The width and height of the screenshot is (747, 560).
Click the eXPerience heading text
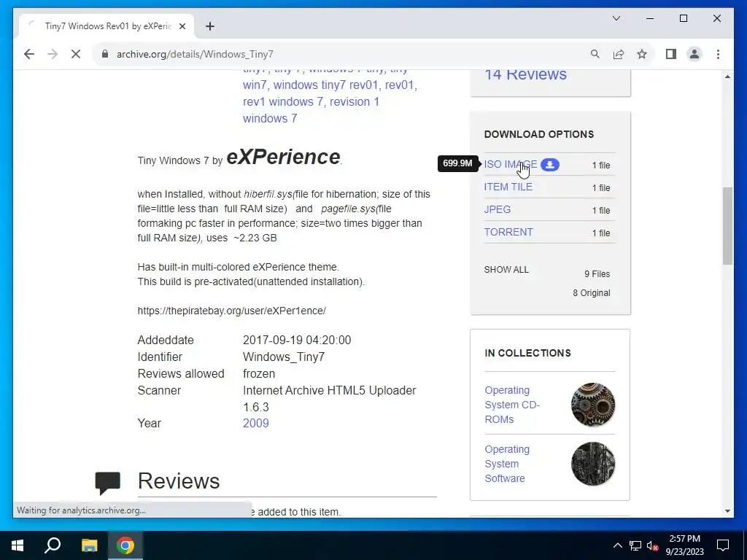pyautogui.click(x=284, y=157)
